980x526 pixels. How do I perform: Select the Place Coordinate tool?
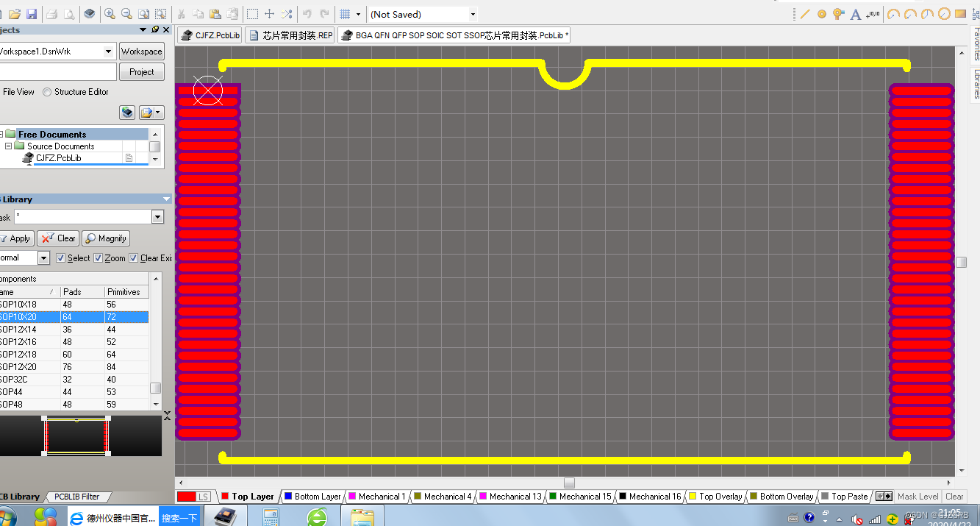(873, 14)
